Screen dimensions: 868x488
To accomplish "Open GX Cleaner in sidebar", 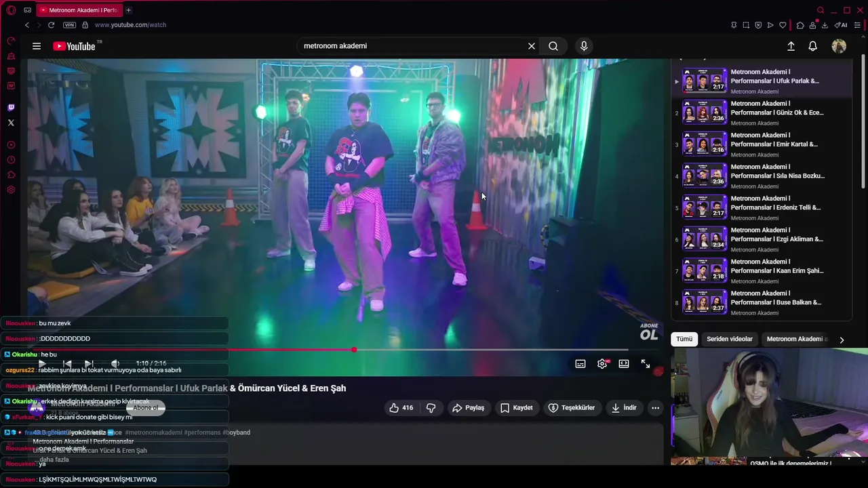I will (x=11, y=56).
